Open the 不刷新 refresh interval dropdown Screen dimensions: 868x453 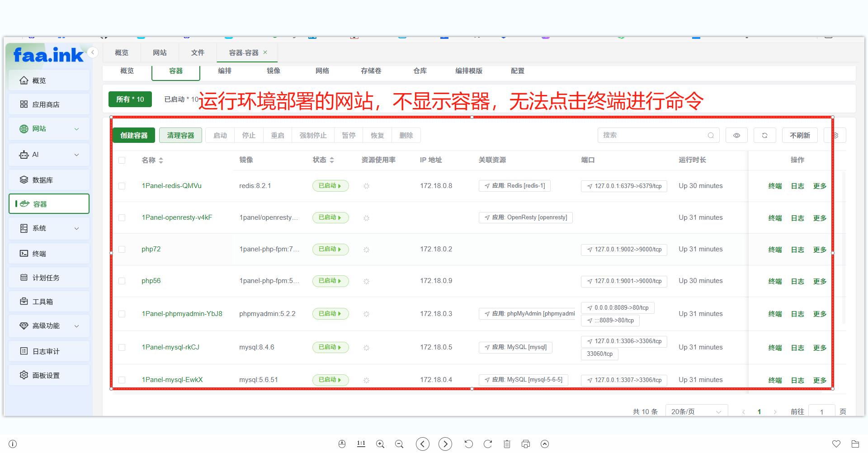tap(800, 135)
